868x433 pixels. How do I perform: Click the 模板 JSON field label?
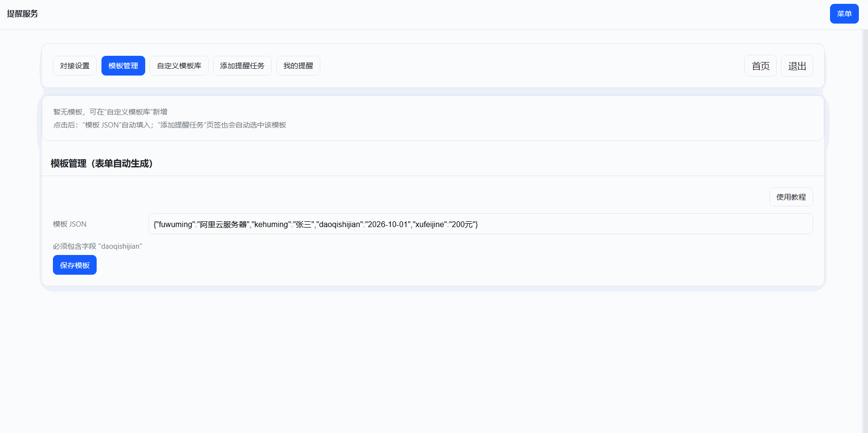(70, 224)
